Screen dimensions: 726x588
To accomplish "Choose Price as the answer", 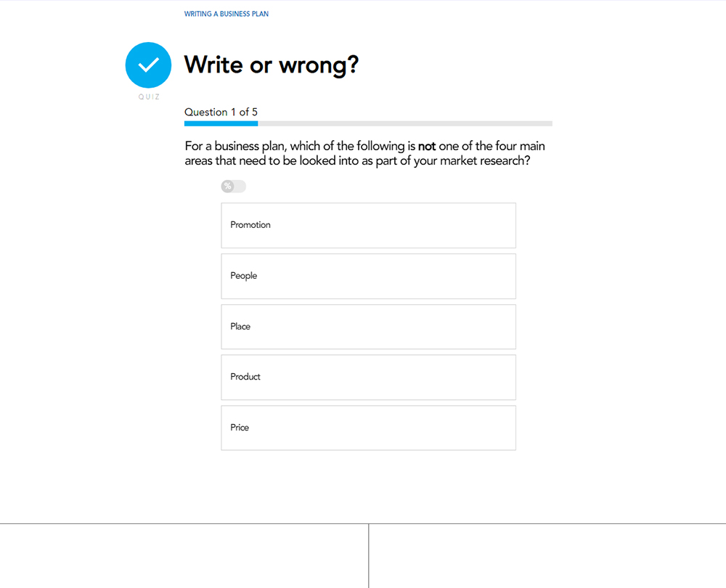I will 368,428.
